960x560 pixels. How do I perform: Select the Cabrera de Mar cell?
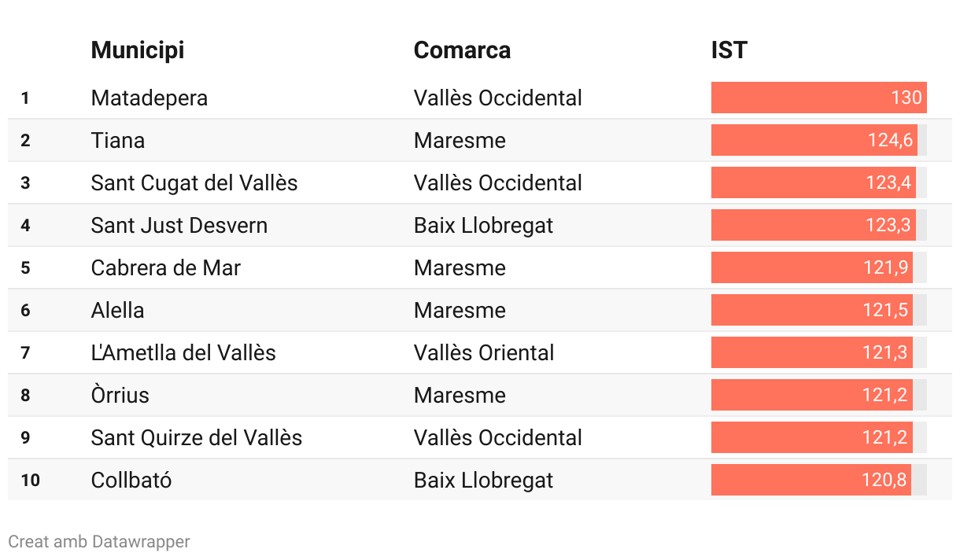click(x=166, y=268)
